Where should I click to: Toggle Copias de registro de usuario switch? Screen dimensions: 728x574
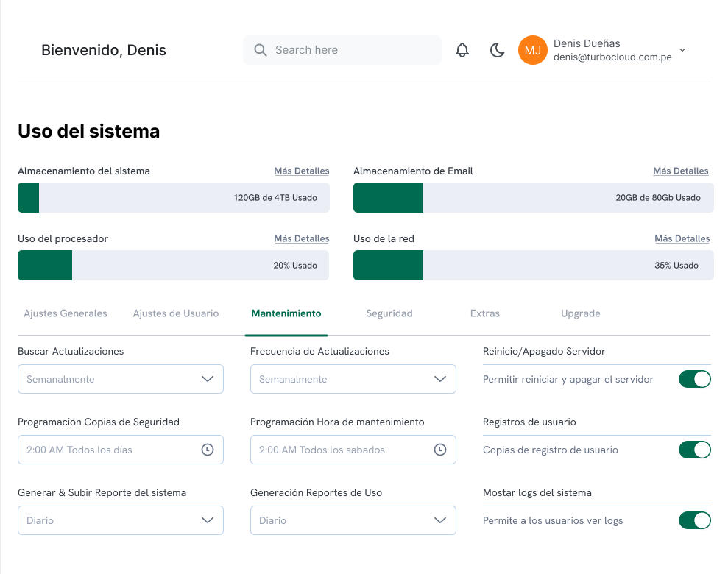694,450
